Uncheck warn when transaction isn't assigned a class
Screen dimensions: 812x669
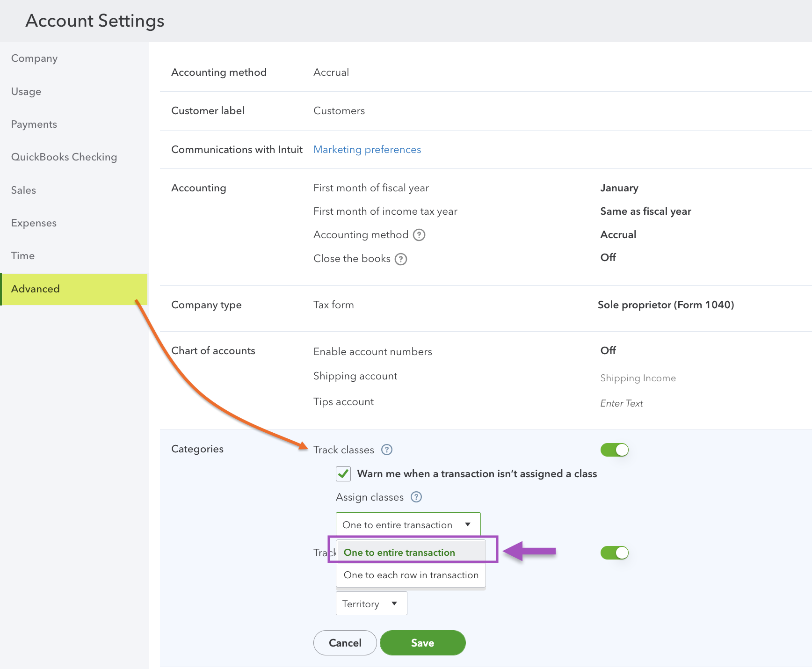pyautogui.click(x=343, y=474)
